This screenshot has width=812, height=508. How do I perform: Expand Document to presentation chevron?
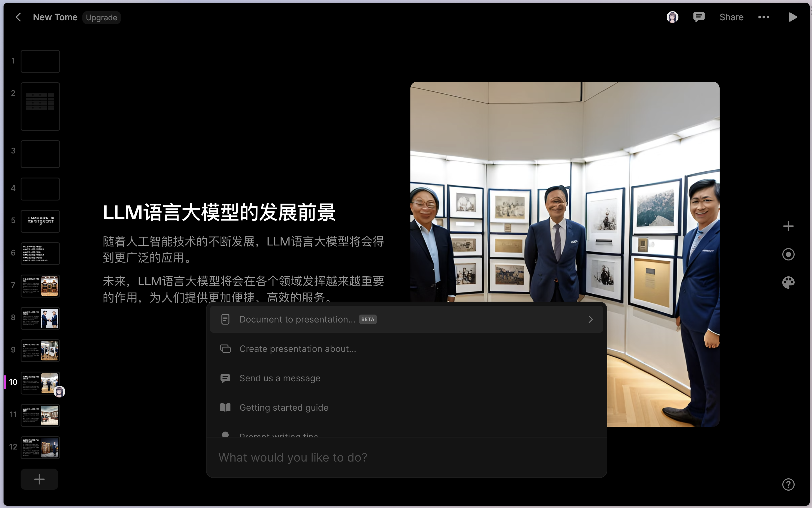(x=590, y=319)
